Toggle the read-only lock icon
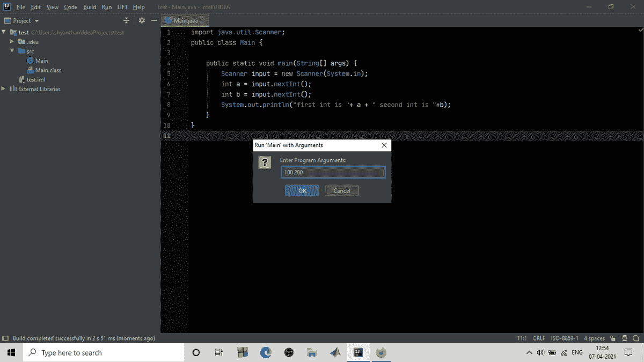Viewport: 644px width, 362px height. pos(614,338)
